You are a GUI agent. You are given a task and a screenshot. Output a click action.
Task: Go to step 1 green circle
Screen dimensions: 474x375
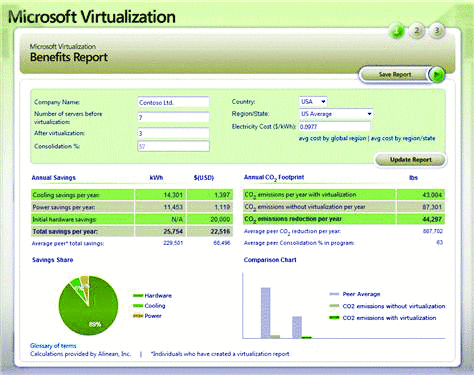pyautogui.click(x=397, y=31)
